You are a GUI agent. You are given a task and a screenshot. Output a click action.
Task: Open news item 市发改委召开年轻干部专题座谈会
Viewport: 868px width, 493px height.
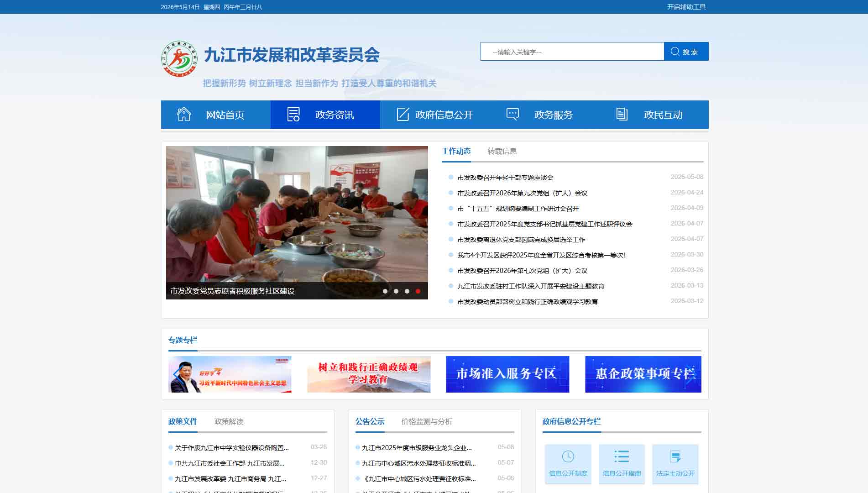pos(505,178)
